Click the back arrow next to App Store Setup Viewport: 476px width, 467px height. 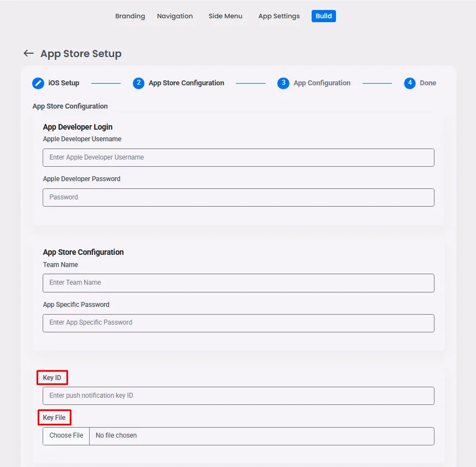tap(28, 53)
